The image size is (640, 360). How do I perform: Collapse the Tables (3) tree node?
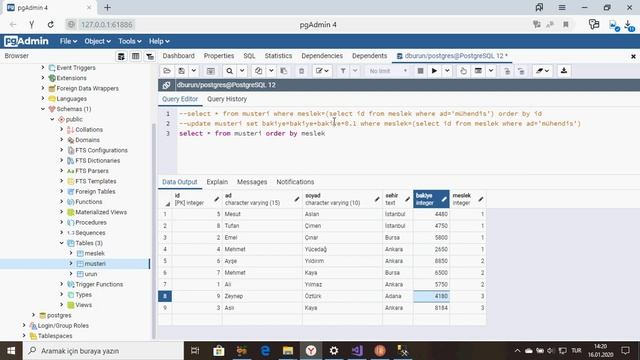(x=62, y=243)
